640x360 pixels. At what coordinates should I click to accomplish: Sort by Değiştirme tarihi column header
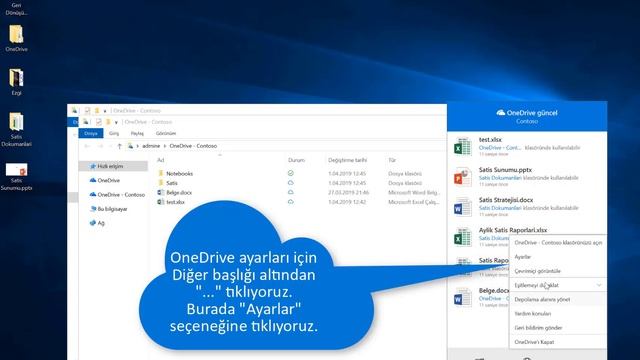pos(347,160)
